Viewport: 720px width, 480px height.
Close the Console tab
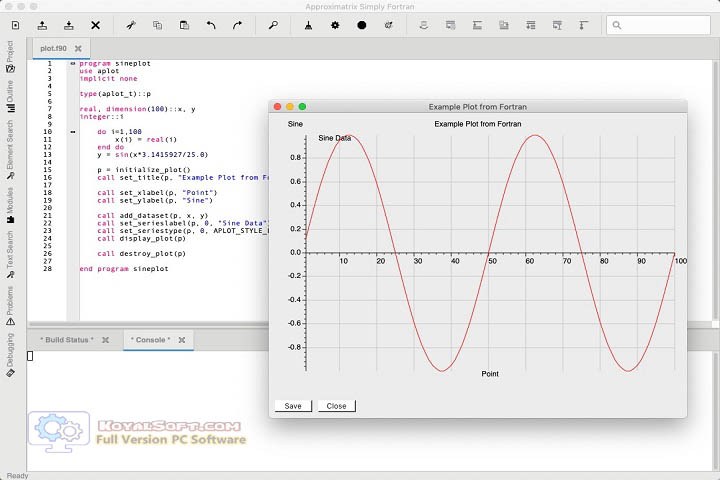pyautogui.click(x=182, y=340)
